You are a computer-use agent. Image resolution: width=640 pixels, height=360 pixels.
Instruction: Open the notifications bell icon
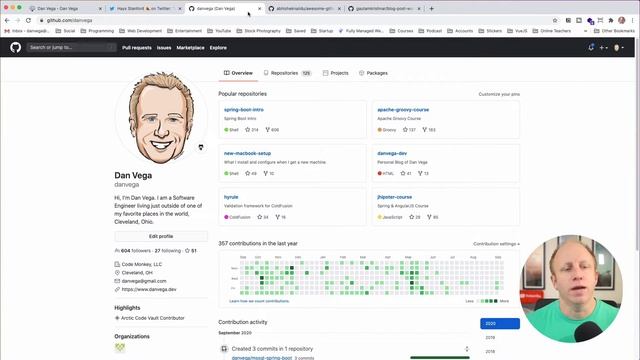pos(591,47)
